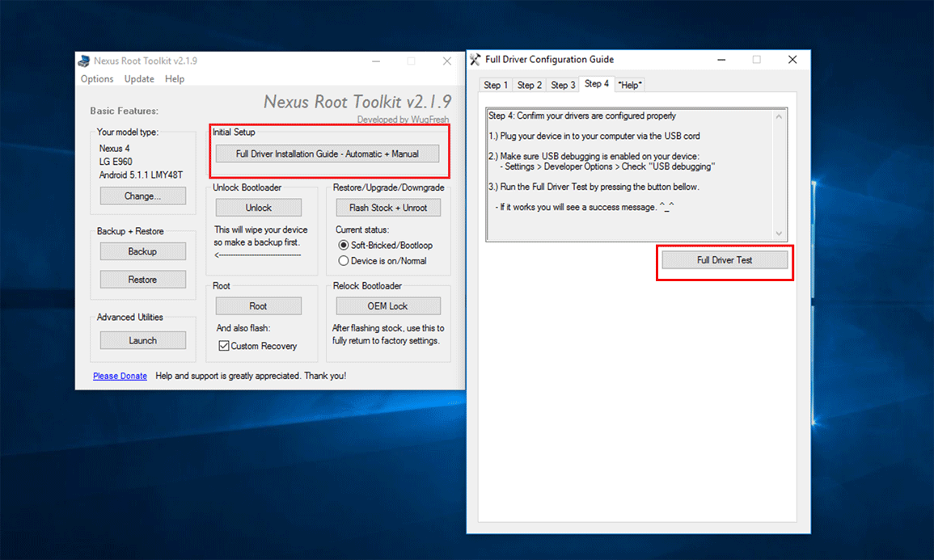
Task: Click the Nexus Root Toolkit title bar icon
Action: click(84, 61)
